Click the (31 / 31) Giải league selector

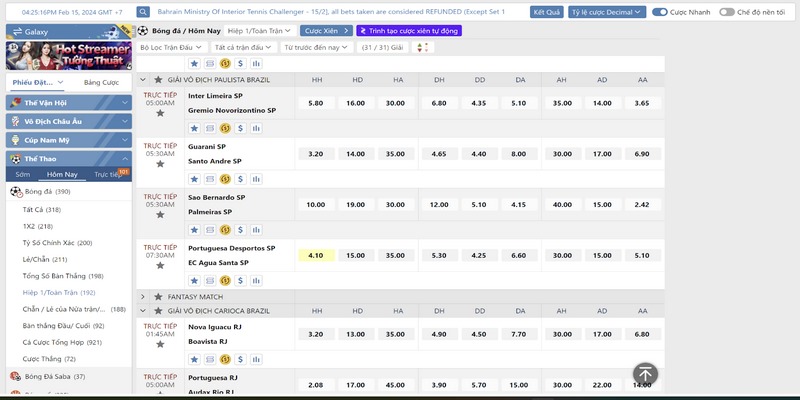[x=383, y=47]
